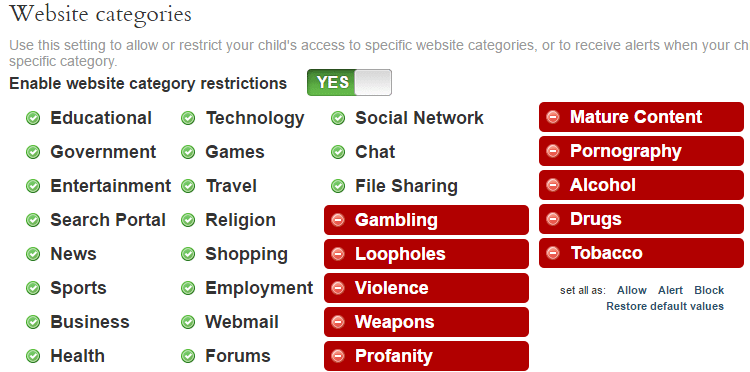Toggle the Violence category restriction
Image resolution: width=750 pixels, height=372 pixels.
pyautogui.click(x=426, y=288)
